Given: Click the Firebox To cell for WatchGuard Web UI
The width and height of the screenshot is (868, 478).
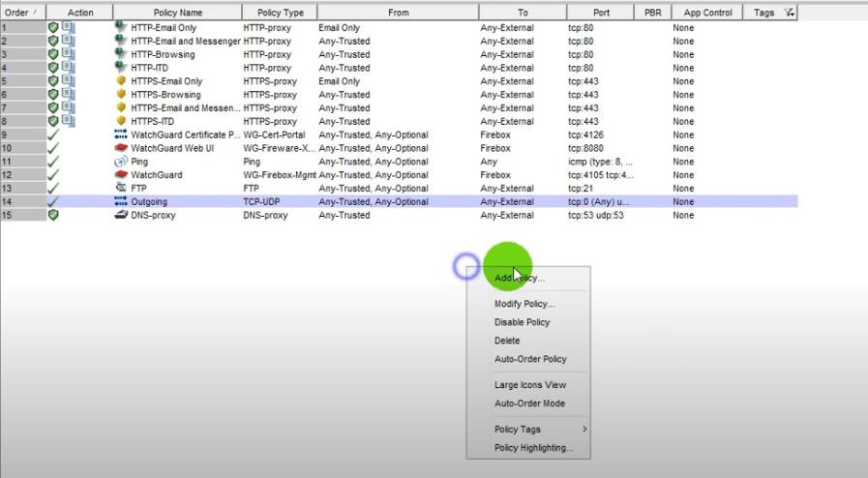Looking at the screenshot, I should [495, 148].
